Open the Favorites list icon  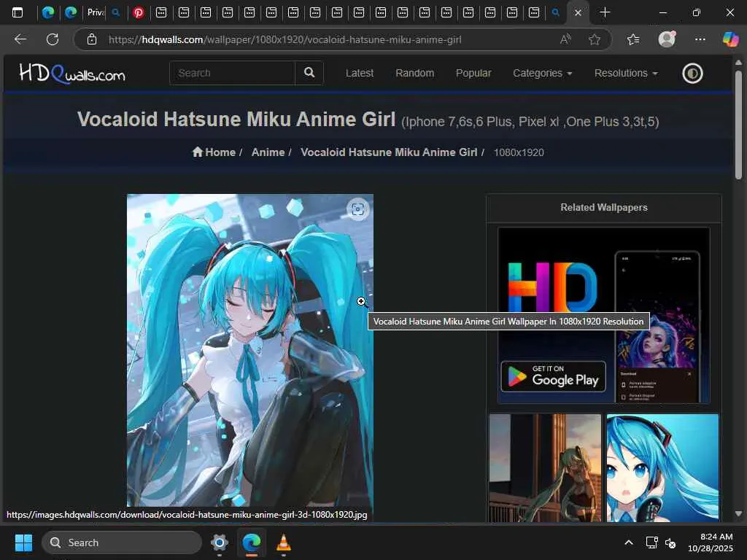coord(633,39)
